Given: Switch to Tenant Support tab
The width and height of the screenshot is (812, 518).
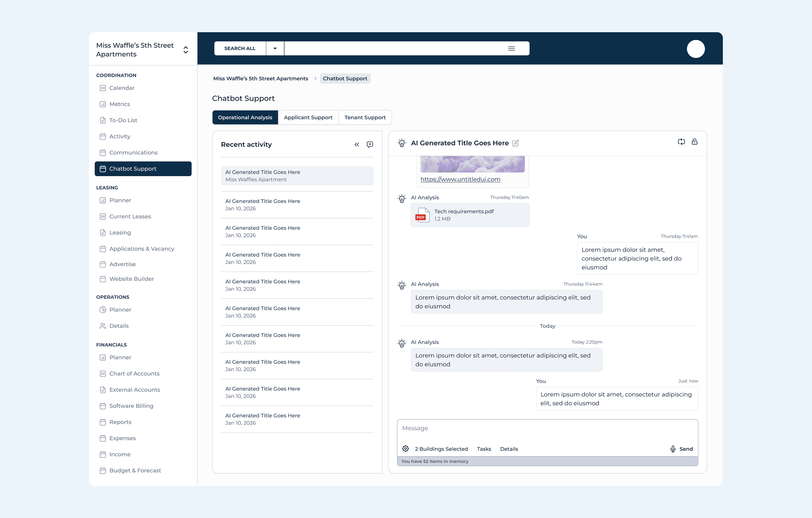Looking at the screenshot, I should point(365,117).
